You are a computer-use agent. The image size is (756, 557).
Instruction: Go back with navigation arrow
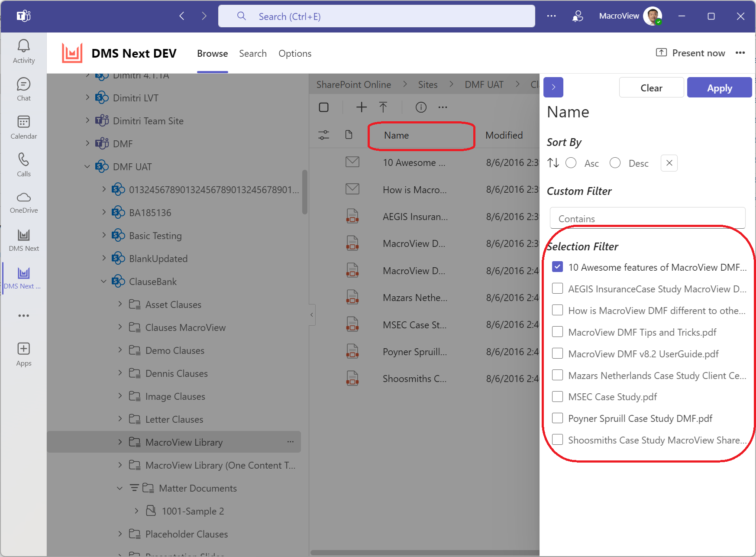pos(182,16)
